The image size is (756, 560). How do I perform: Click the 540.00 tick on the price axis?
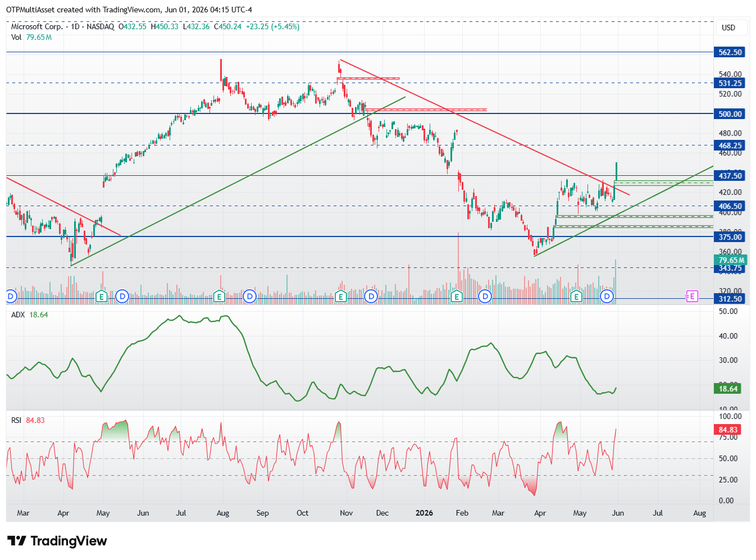click(x=730, y=74)
